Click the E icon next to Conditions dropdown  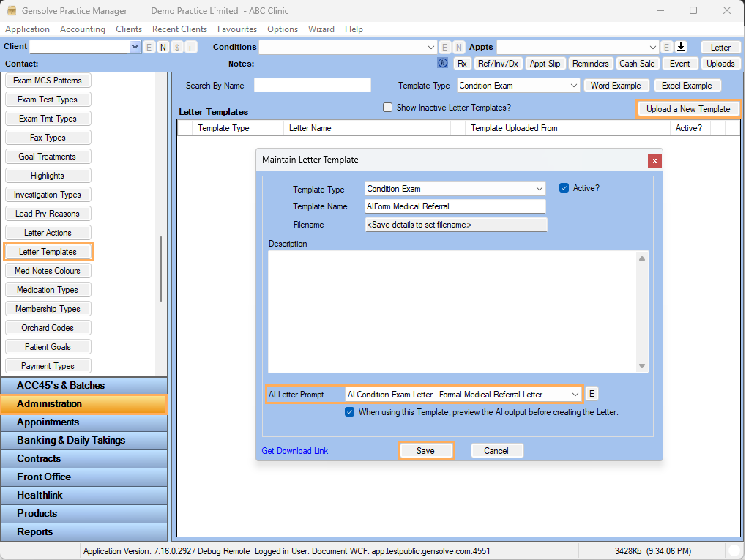tap(444, 47)
